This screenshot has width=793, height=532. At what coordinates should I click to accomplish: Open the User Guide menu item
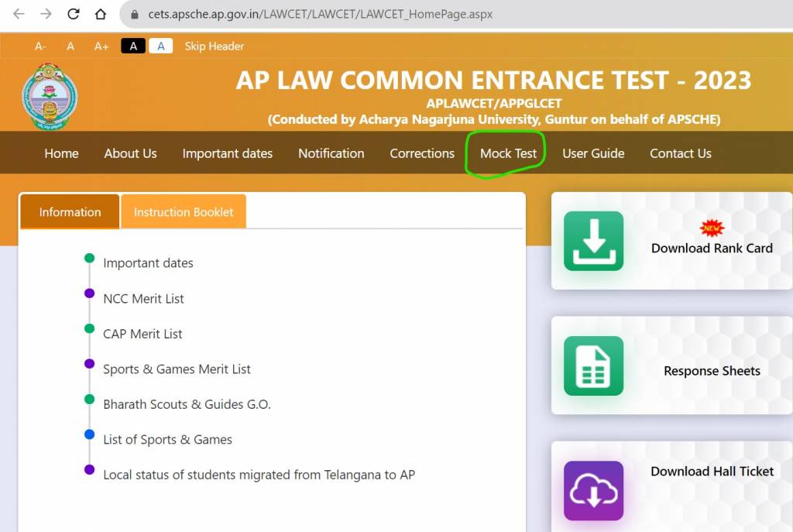593,153
